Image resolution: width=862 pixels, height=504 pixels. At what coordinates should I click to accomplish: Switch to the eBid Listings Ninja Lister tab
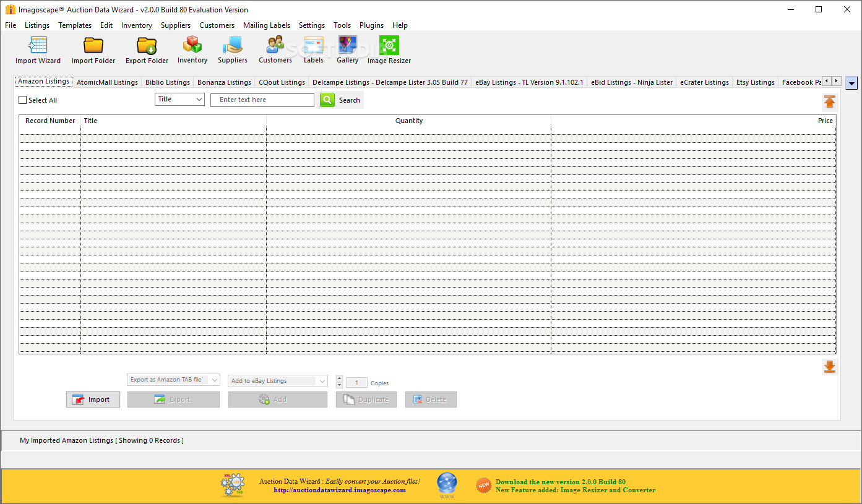632,82
